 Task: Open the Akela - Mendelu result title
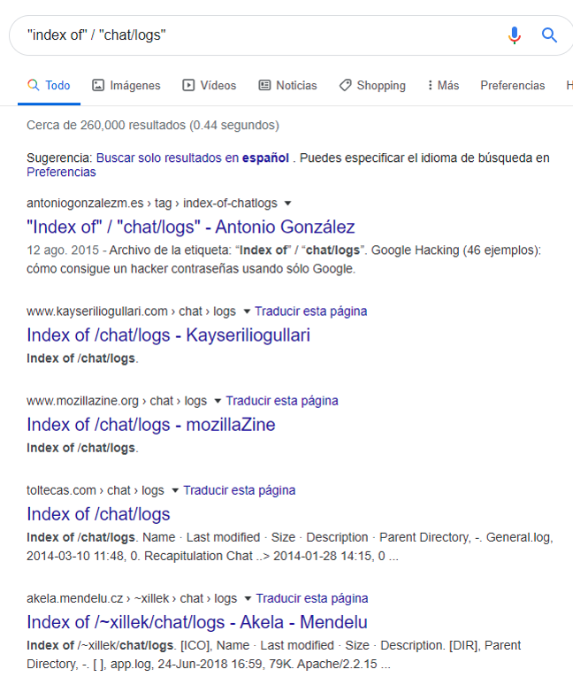(x=196, y=622)
